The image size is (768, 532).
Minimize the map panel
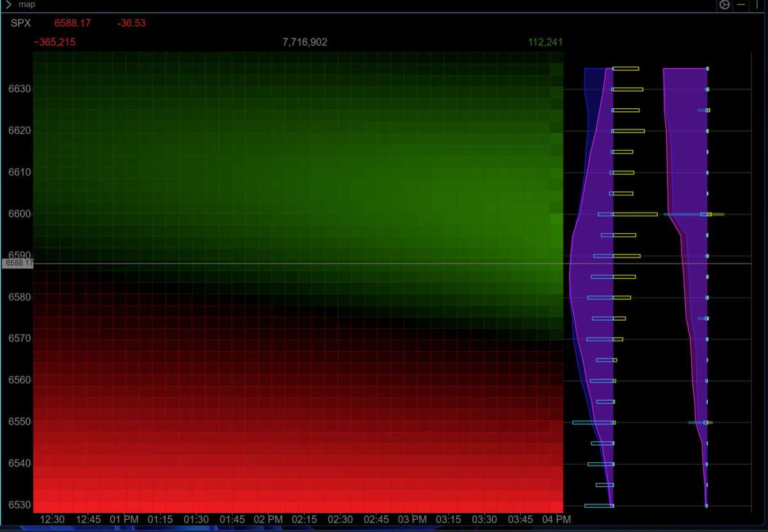[741, 4]
